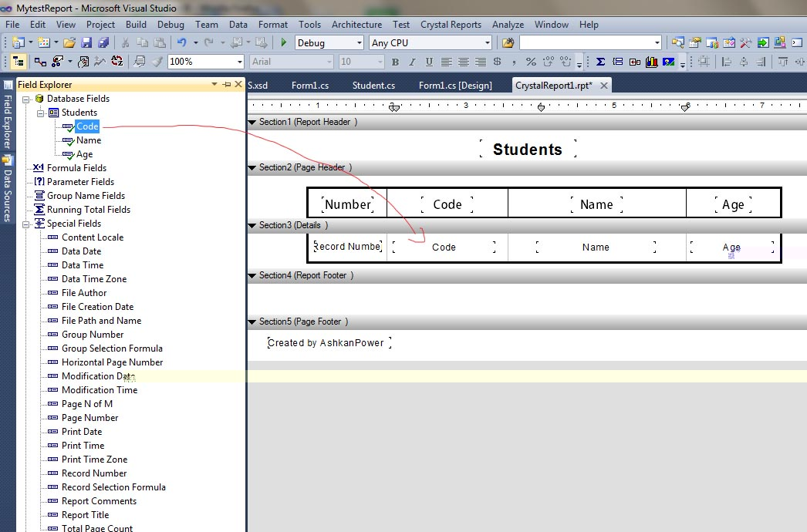Open the Properties Window icon
The image size is (807, 532).
695,42
